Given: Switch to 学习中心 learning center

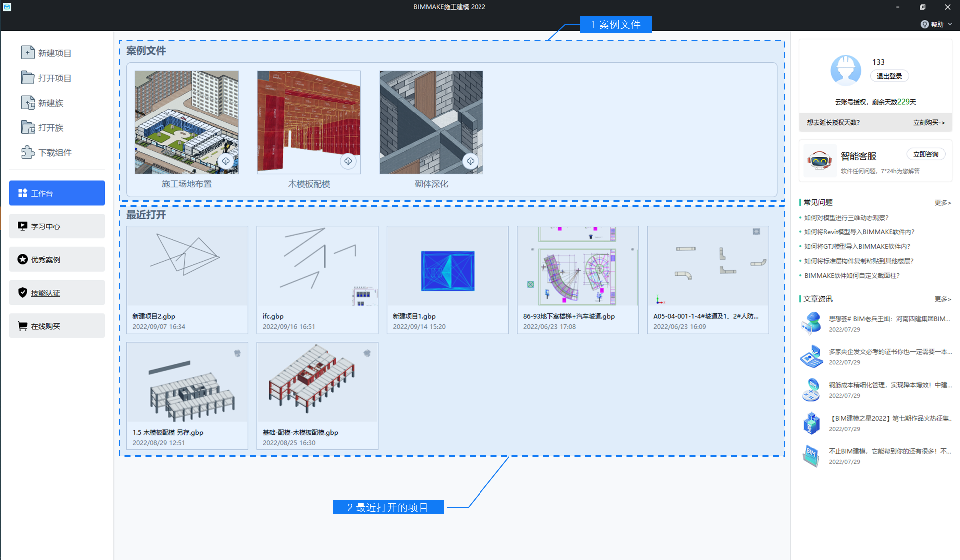Looking at the screenshot, I should [x=57, y=226].
